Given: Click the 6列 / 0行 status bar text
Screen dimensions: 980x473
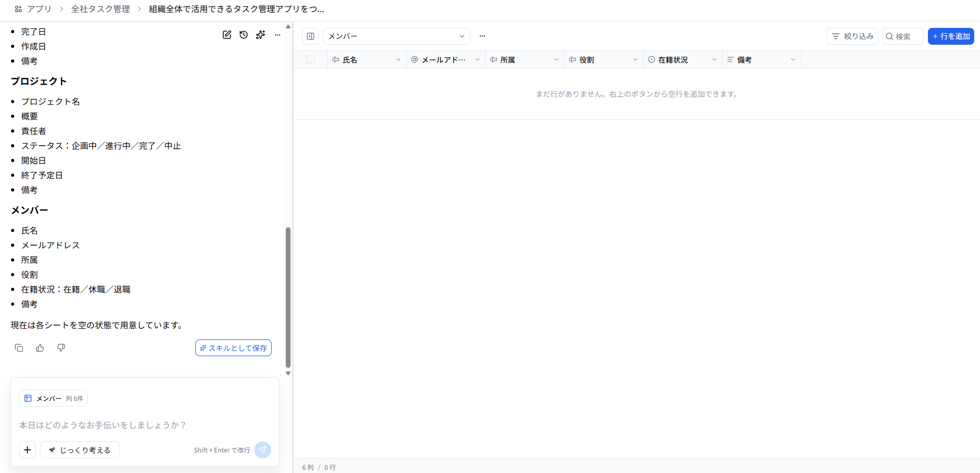Looking at the screenshot, I should [319, 467].
